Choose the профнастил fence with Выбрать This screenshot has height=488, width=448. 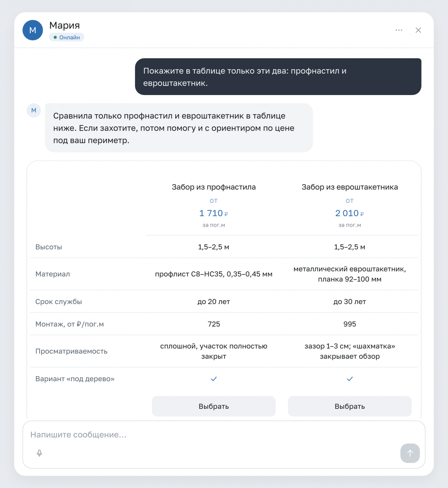214,406
